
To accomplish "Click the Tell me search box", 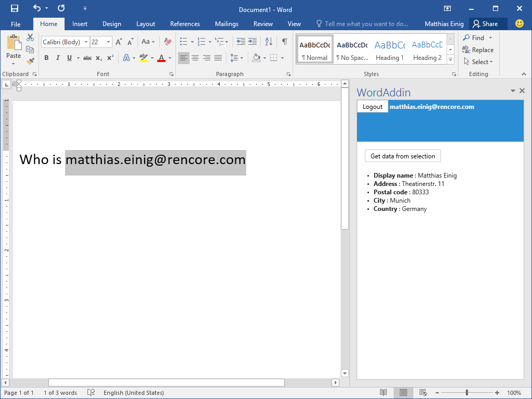I will (x=362, y=24).
